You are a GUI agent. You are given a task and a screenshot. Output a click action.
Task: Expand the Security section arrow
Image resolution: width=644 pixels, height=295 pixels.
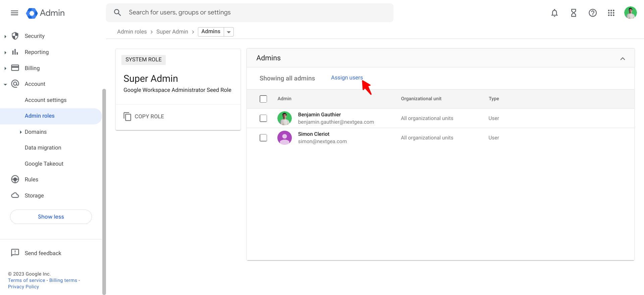(x=5, y=36)
